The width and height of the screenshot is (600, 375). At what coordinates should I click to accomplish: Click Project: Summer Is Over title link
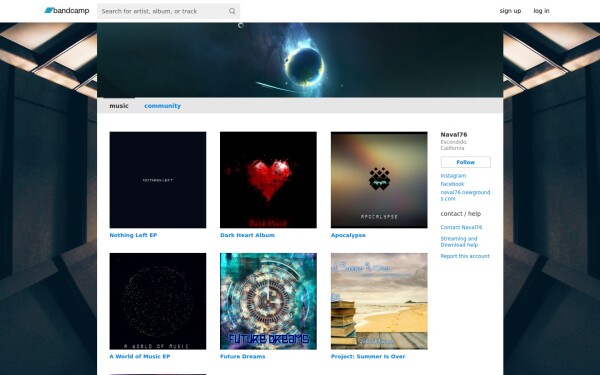coord(368,356)
